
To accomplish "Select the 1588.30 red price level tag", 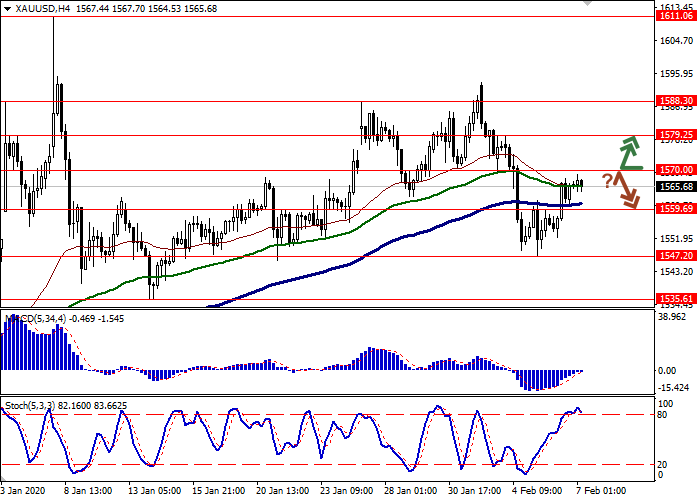I will 677,101.
